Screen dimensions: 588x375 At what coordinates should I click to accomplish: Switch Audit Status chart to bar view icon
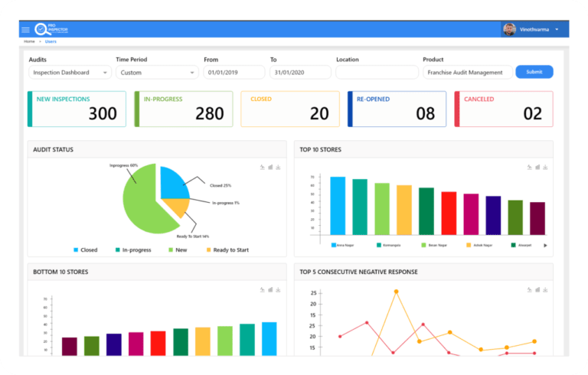270,168
